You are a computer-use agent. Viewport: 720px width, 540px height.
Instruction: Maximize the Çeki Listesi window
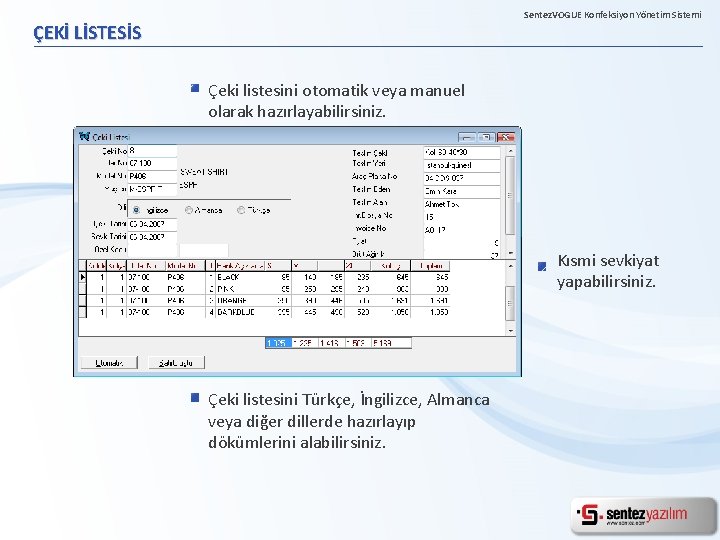tap(486, 137)
